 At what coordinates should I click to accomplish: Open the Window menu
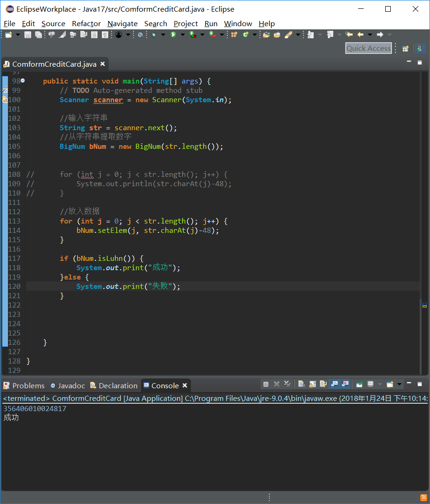tap(238, 24)
